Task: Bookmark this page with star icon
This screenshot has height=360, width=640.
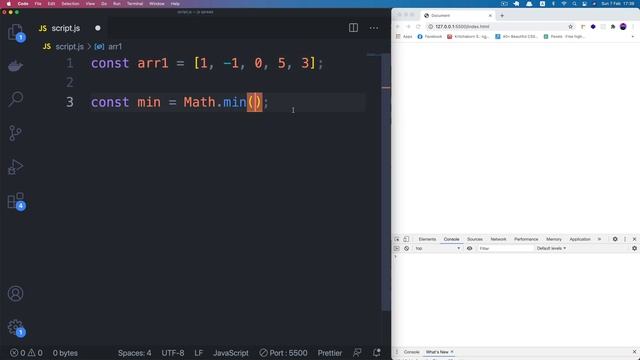Action: [570, 27]
